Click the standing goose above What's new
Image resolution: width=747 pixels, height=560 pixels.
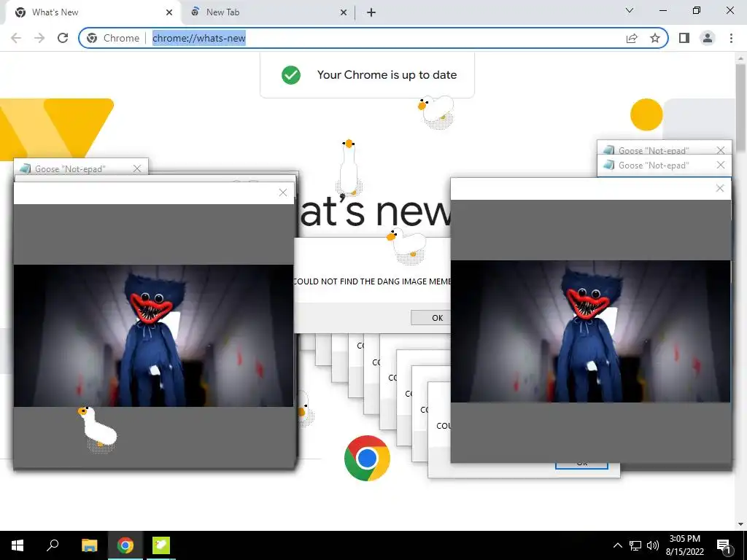349,167
